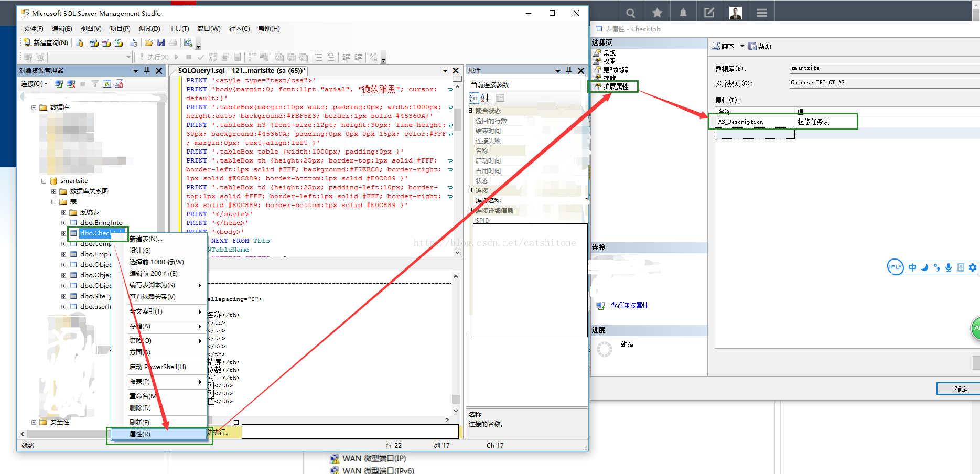Open the 帮助(H) menu
Screen dimensions: 980x474
(x=269, y=29)
